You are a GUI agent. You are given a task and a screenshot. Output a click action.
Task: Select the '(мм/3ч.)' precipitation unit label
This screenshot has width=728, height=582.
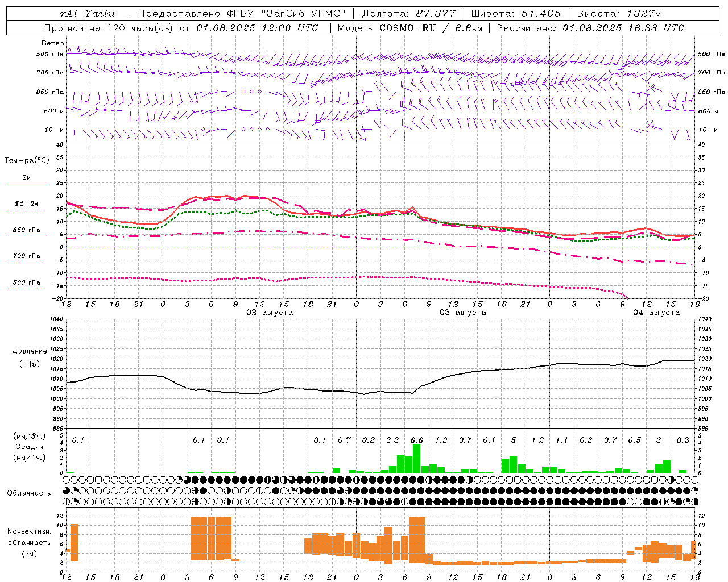(30, 436)
